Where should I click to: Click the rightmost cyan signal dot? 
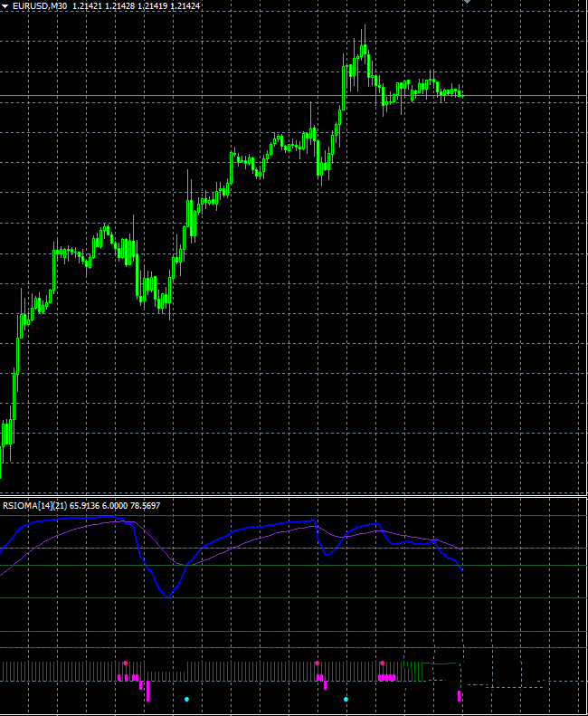[x=346, y=699]
